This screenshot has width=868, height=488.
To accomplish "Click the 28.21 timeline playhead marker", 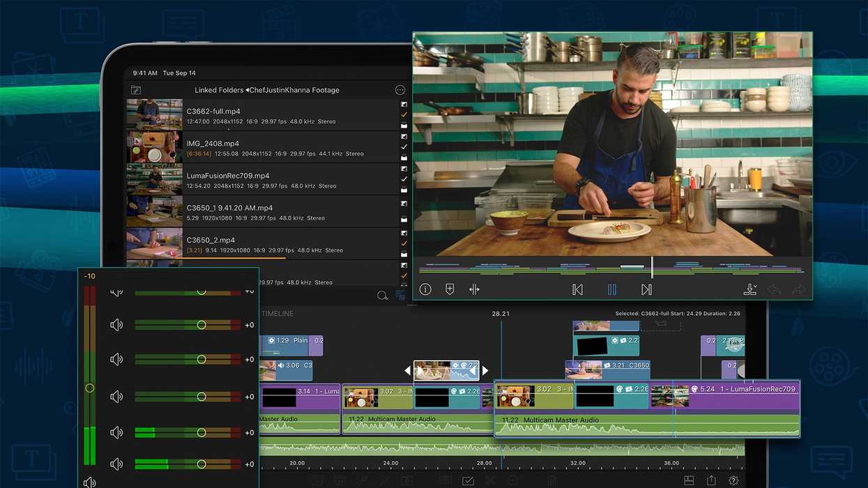I will (x=501, y=314).
